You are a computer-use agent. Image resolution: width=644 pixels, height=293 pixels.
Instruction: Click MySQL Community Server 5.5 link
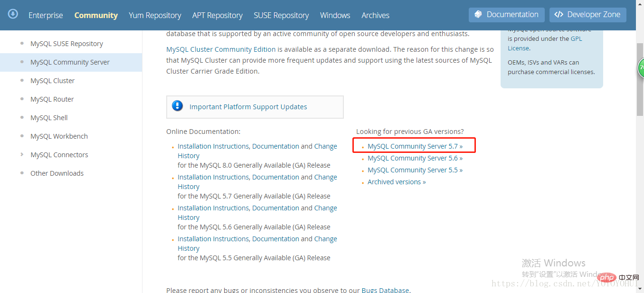coord(415,170)
